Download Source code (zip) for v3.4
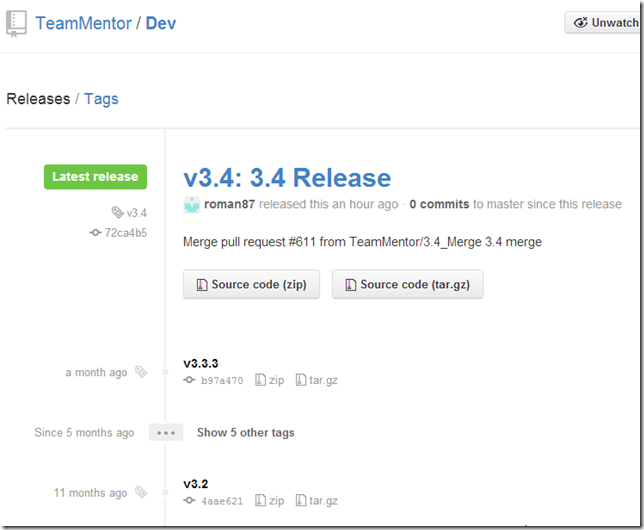This screenshot has height=530, width=644. (x=251, y=284)
